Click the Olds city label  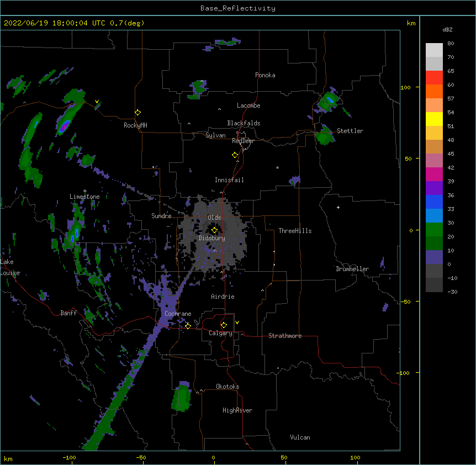[x=214, y=218]
